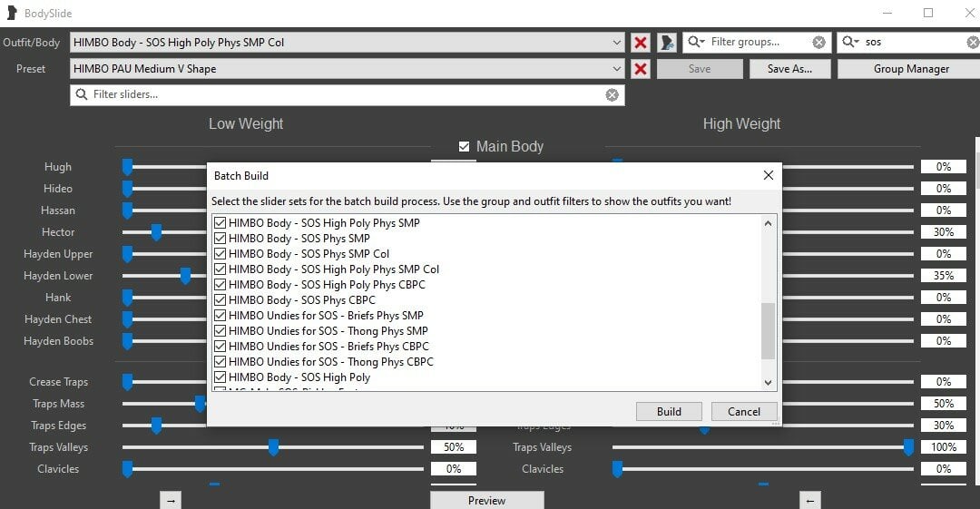Click the batch list scroll down arrow
Image resolution: width=980 pixels, height=509 pixels.
pyautogui.click(x=769, y=383)
